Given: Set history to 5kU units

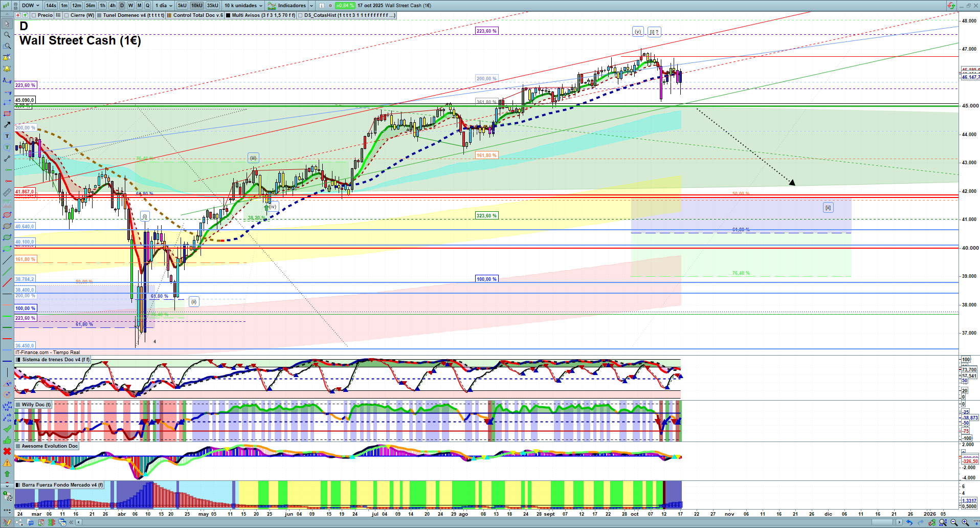Looking at the screenshot, I should tap(182, 6).
